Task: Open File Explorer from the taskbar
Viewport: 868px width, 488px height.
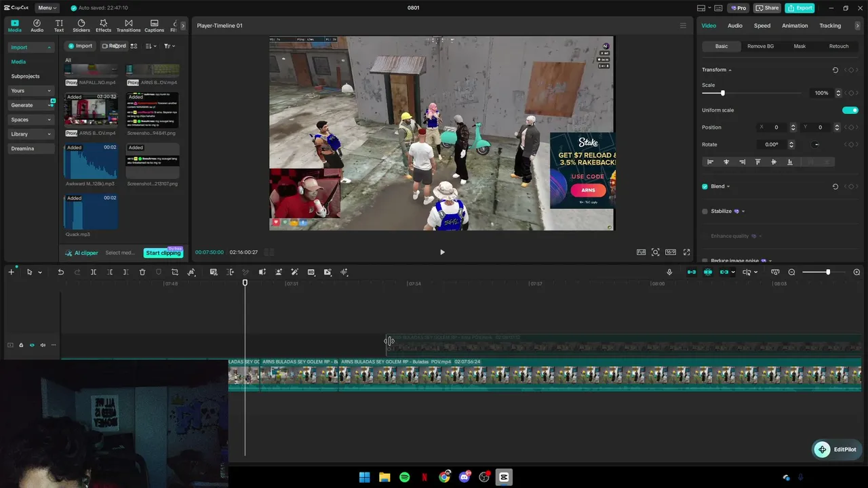Action: tap(384, 477)
